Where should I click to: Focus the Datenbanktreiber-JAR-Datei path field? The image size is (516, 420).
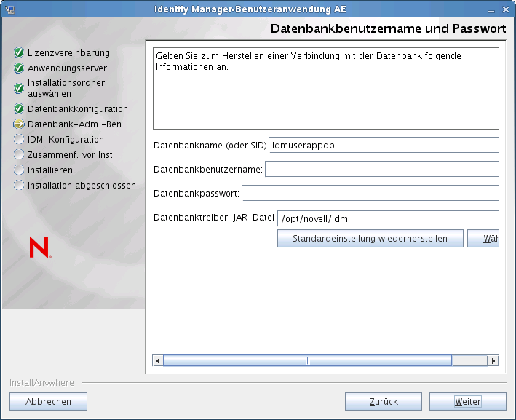pyautogui.click(x=389, y=218)
